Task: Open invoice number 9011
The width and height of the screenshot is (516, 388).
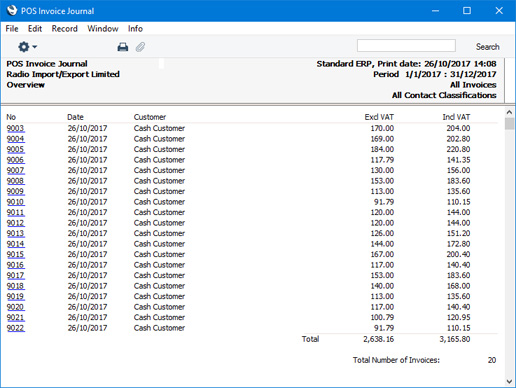Action: [16, 212]
